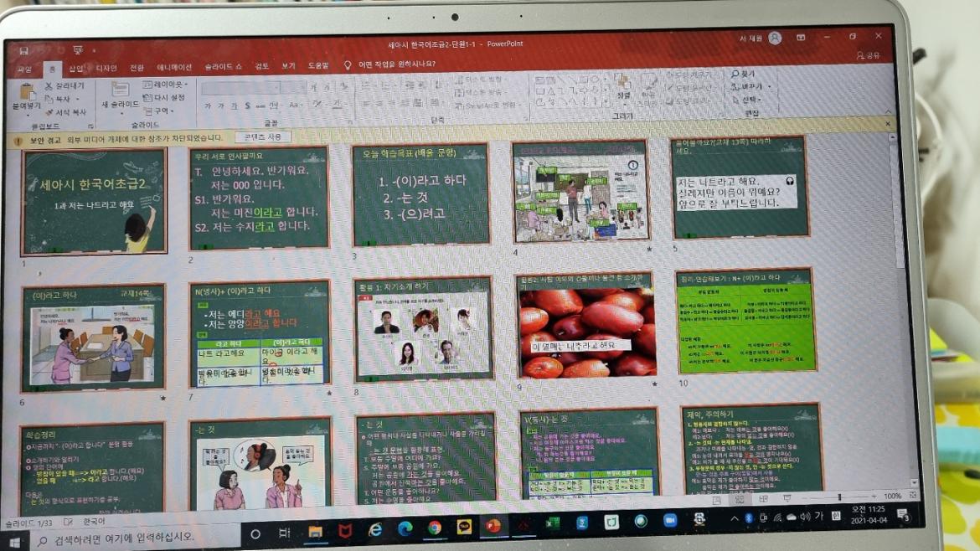The width and height of the screenshot is (980, 551).
Task: Switch to slide sorter view icon
Action: point(740,500)
